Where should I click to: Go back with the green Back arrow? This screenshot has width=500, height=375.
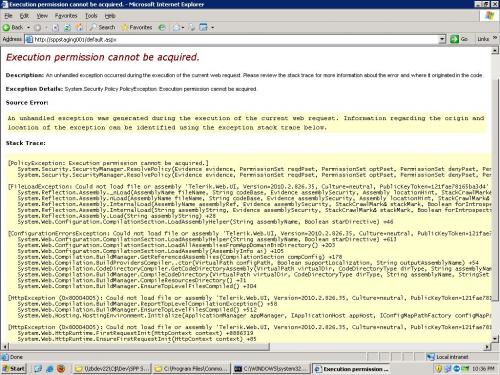coord(13,27)
